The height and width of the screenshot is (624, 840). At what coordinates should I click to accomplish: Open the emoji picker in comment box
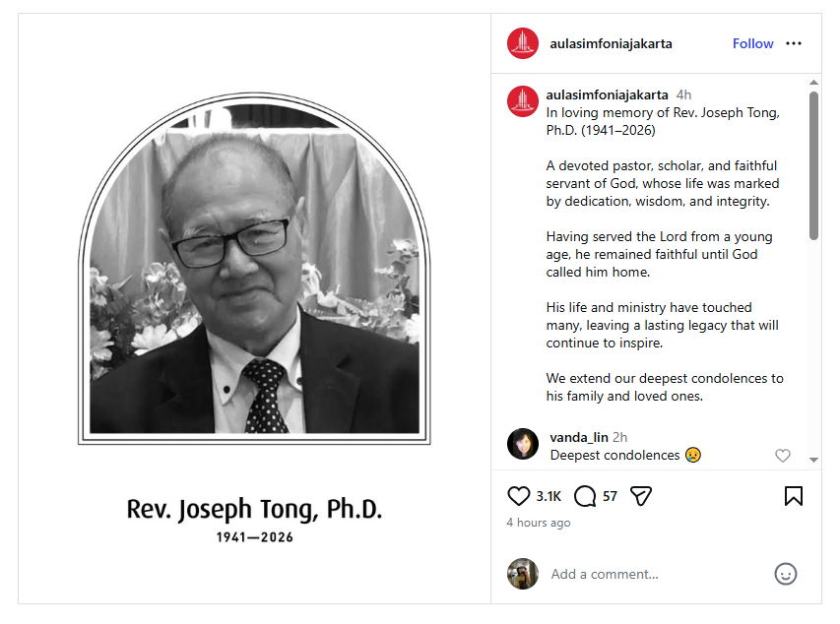pos(785,574)
